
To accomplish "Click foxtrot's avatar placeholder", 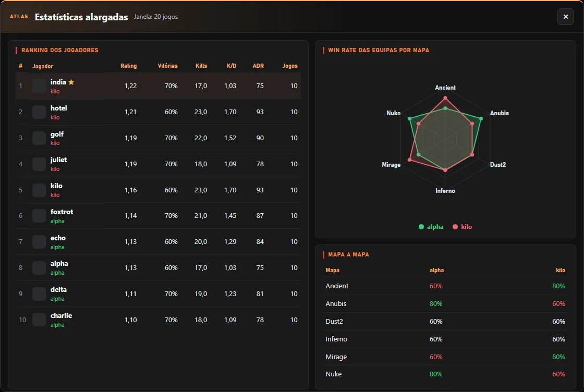I will point(39,216).
